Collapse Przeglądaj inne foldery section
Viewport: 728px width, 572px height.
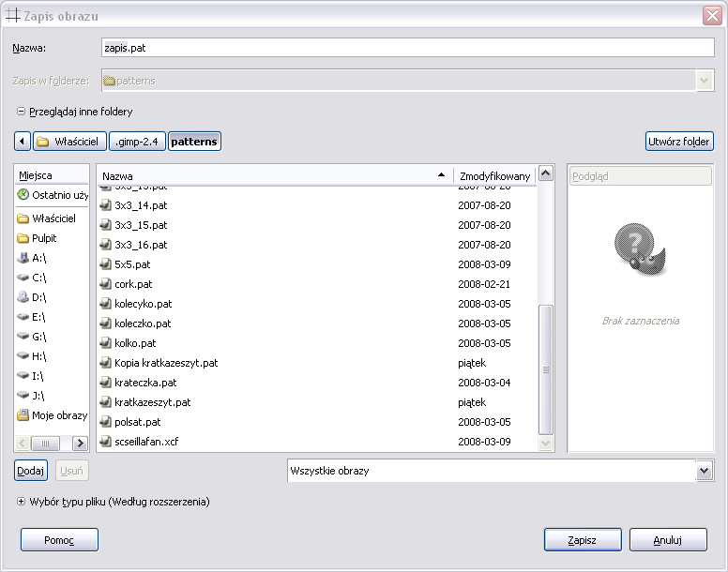click(x=21, y=112)
